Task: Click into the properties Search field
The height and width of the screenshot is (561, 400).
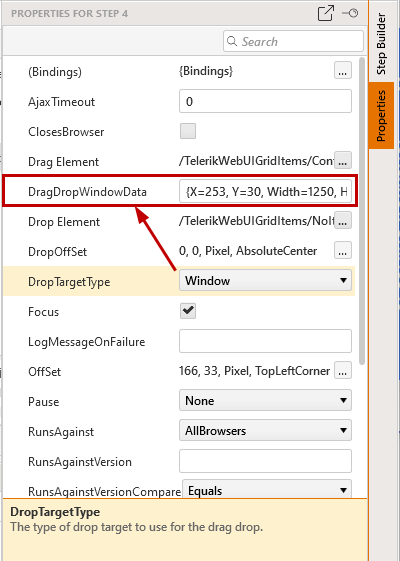Action: coord(293,41)
